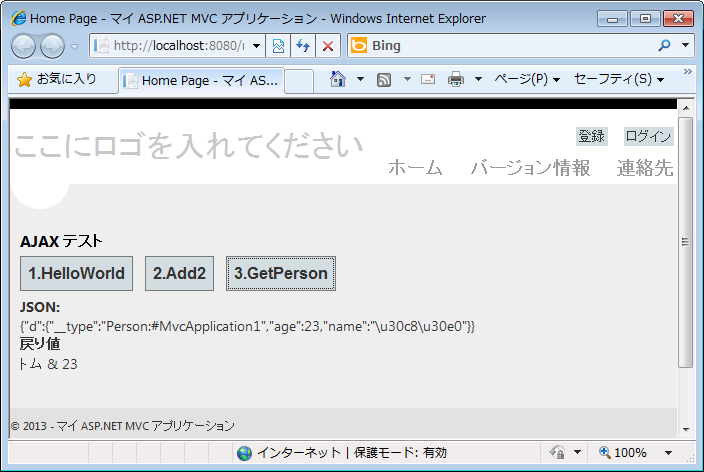Expand the address bar history dropdown
Image resolution: width=704 pixels, height=472 pixels.
click(256, 46)
